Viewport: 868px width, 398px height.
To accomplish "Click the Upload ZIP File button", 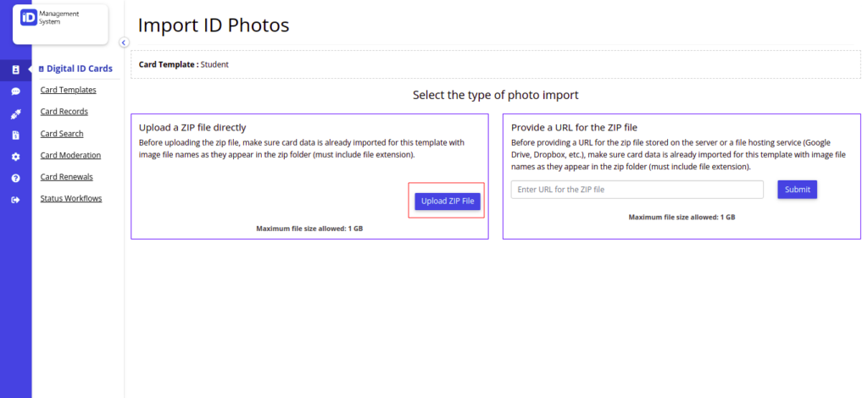I will (x=448, y=202).
